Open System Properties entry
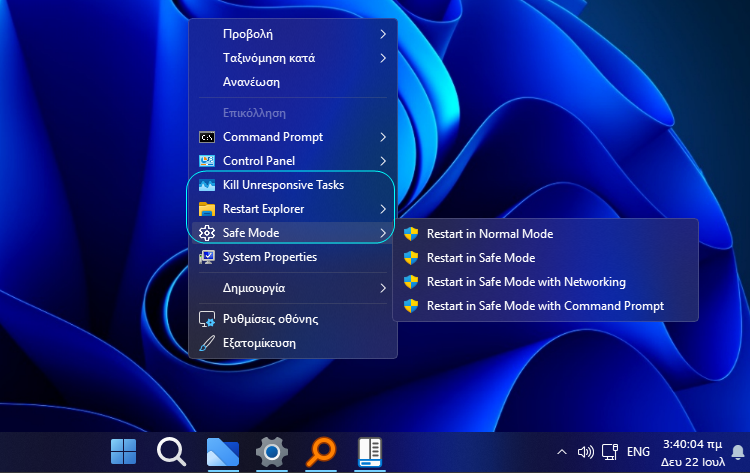 tap(293, 257)
